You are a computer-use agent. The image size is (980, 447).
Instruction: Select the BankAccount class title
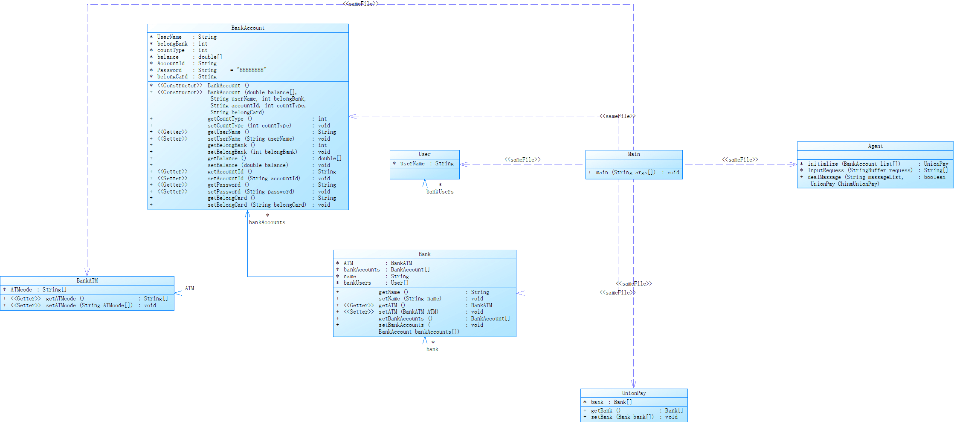[x=248, y=28]
